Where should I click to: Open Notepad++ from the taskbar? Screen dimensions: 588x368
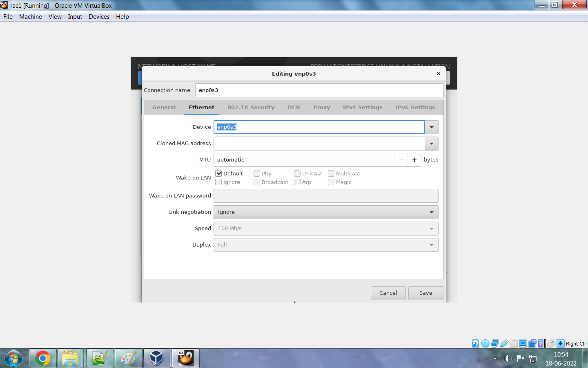click(100, 359)
